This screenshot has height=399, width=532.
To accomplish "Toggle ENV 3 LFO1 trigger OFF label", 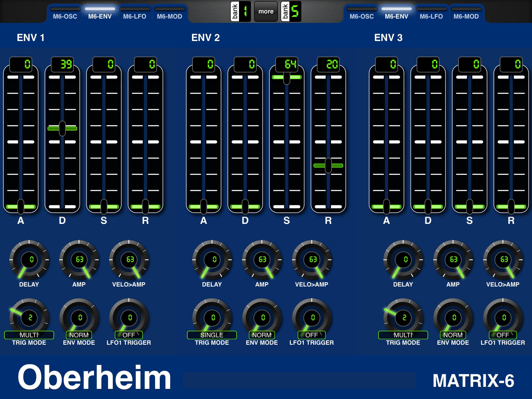I will (503, 335).
